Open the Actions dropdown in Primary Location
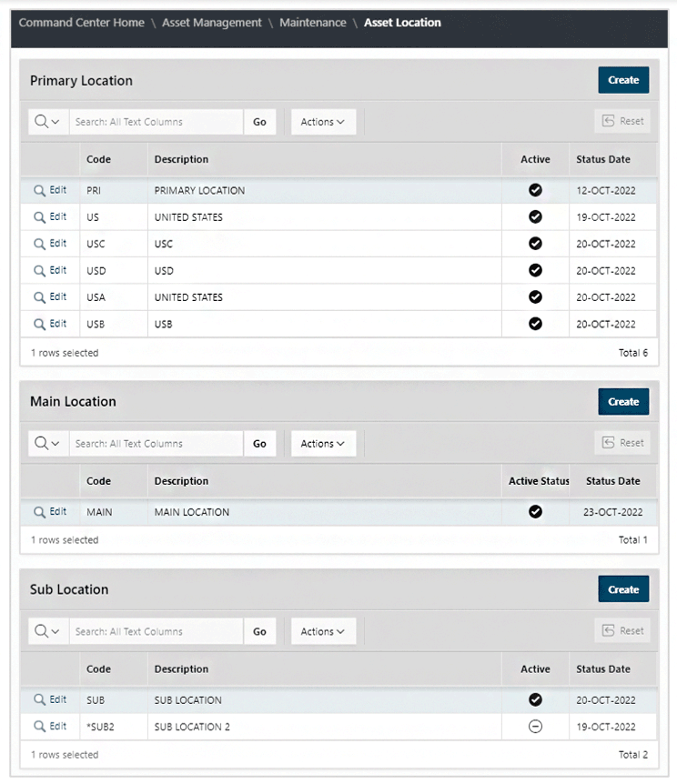Screen dimensions: 677x784 coord(323,122)
